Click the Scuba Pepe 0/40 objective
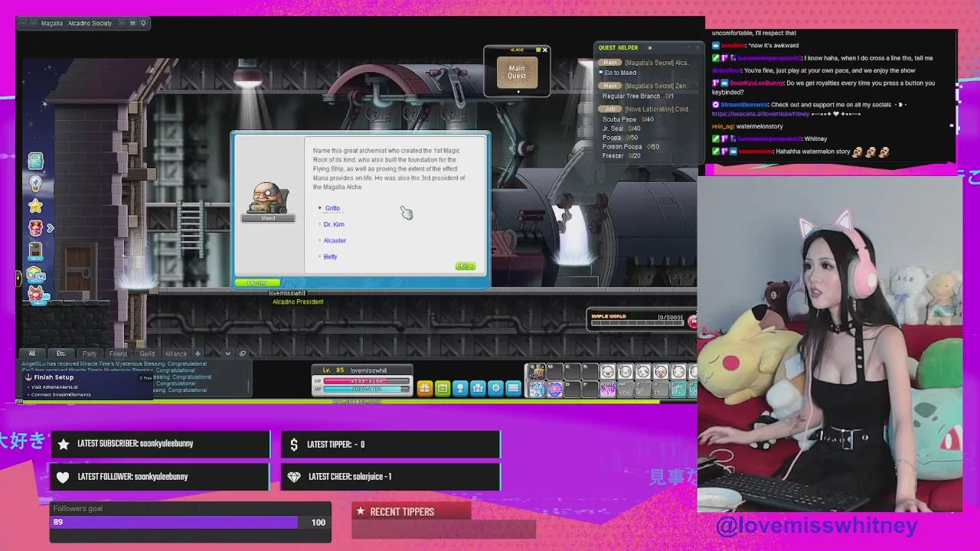Screen dimensions: 980x551 click(x=628, y=119)
